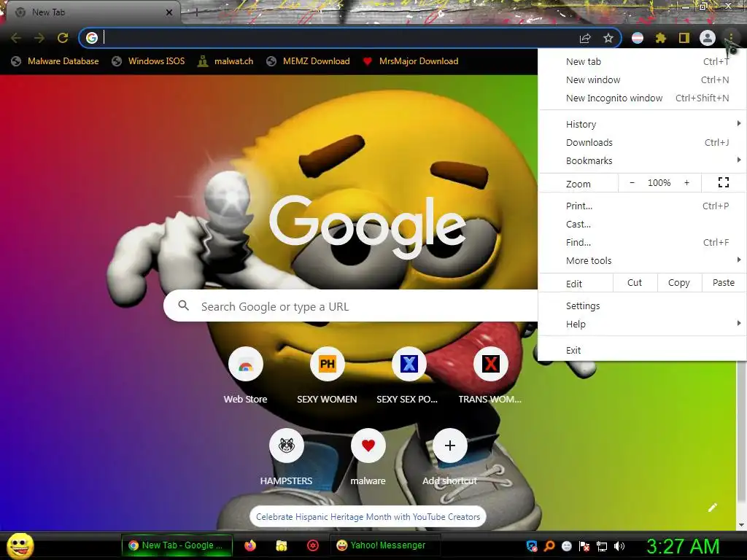
Task: Bookmark this tab with the star icon
Action: [x=608, y=38]
